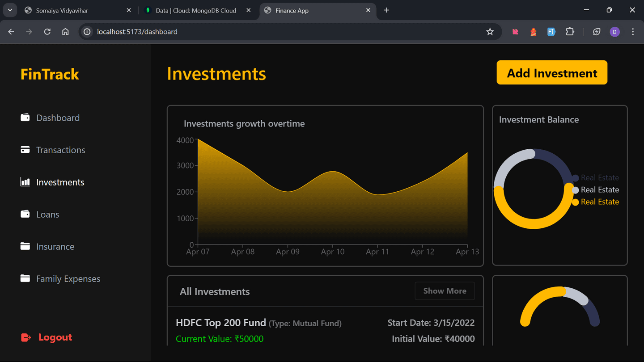Click the yellow segment of donut chart
The image size is (644, 362).
(x=534, y=224)
